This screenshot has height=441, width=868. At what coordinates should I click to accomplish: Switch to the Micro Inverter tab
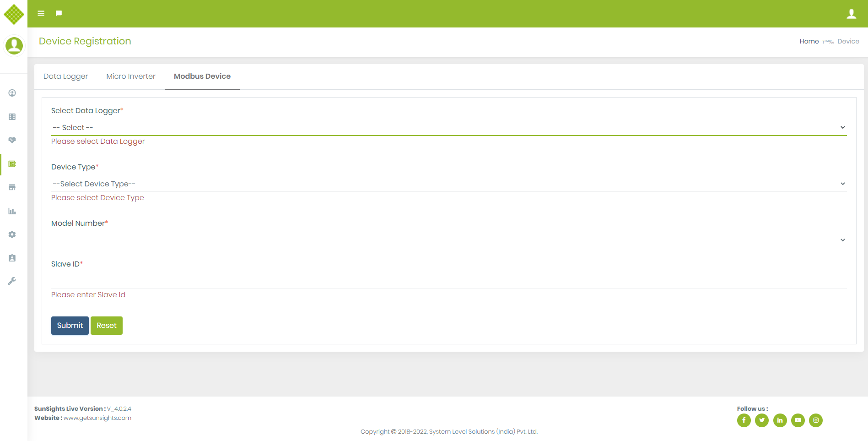pyautogui.click(x=131, y=76)
